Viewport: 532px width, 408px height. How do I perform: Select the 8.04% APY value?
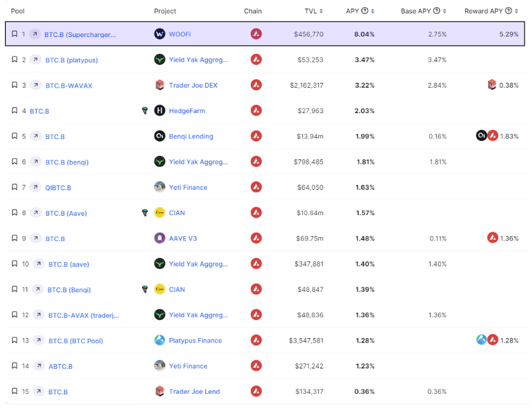[x=365, y=34]
